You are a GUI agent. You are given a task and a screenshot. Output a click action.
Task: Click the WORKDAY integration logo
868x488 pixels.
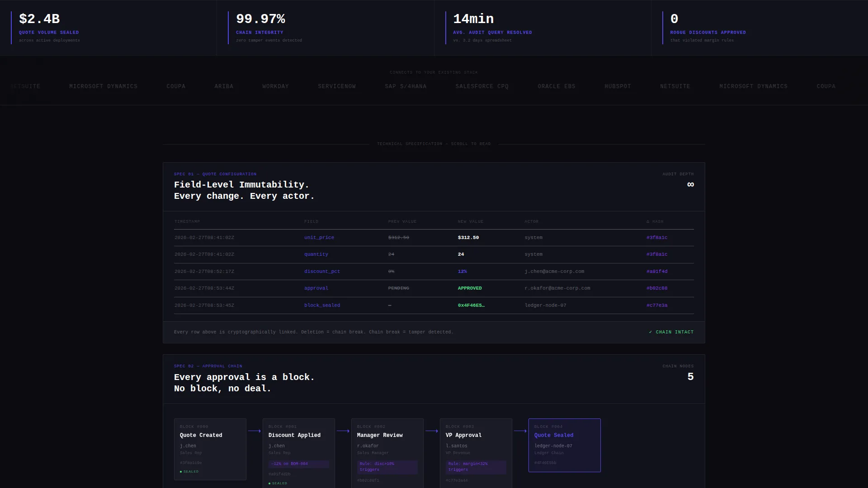tap(275, 86)
